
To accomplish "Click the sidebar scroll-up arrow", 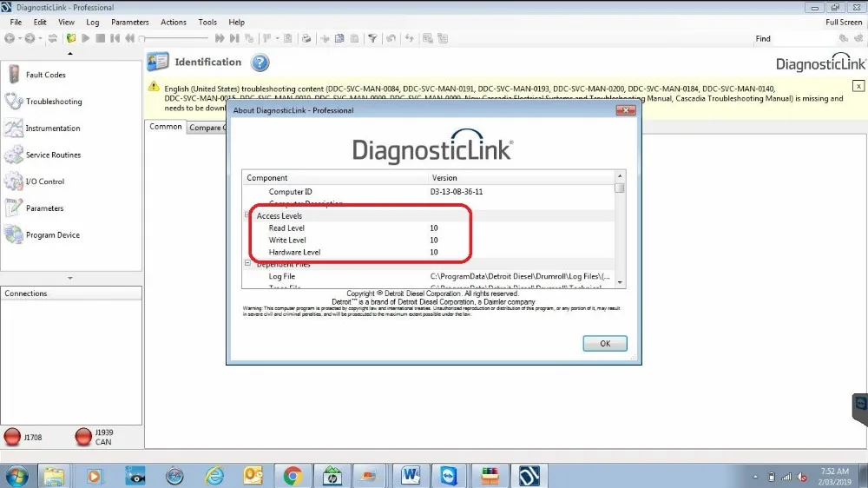I will (70, 54).
